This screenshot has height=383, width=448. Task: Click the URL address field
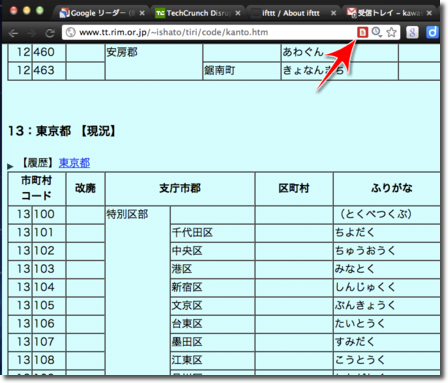click(213, 32)
